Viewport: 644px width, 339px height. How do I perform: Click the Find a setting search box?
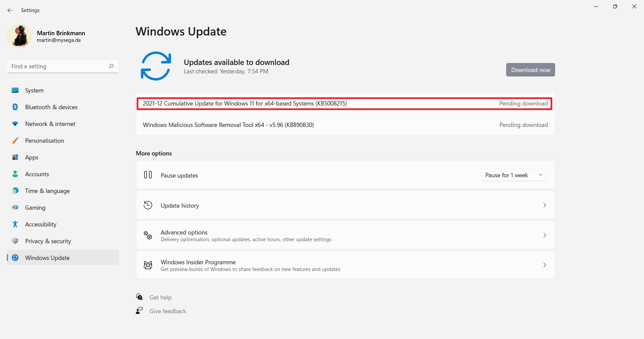click(x=63, y=66)
